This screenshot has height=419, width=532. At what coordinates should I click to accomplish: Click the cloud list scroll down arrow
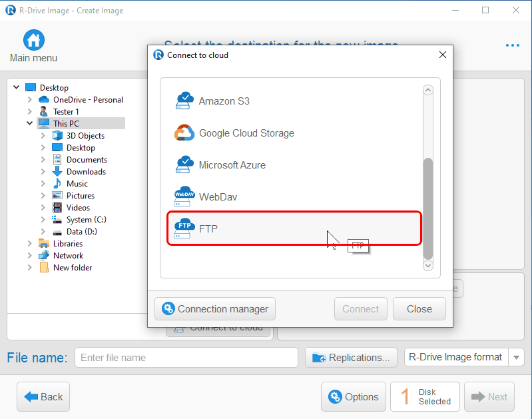[428, 265]
